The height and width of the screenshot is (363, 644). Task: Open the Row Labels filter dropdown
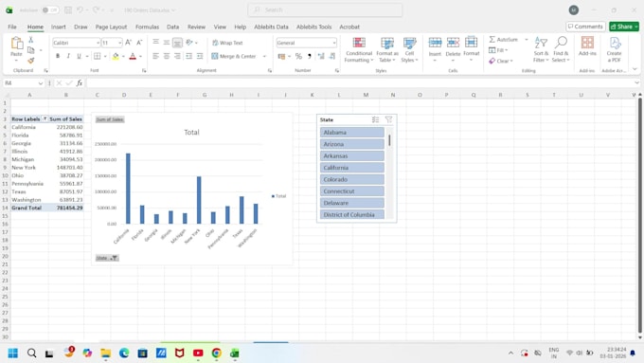tap(45, 118)
